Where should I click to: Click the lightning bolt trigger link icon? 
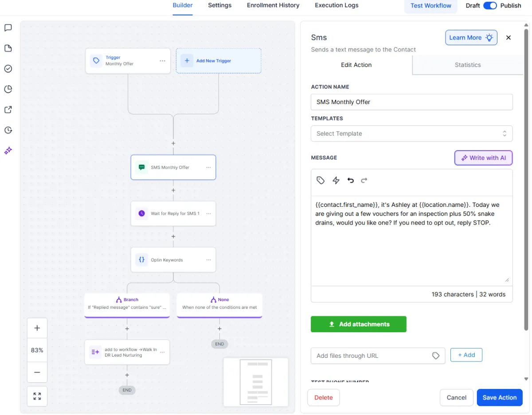pyautogui.click(x=336, y=180)
